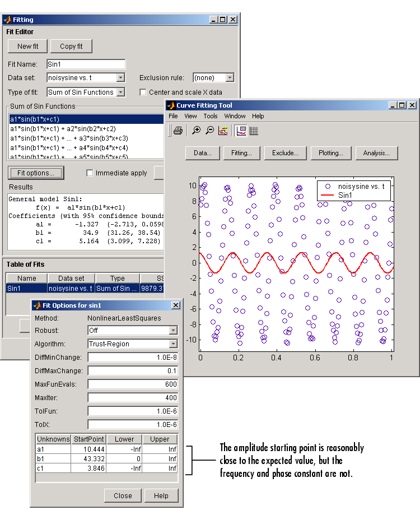Click MATLAB logo in Curve Fitting Tool title

pyautogui.click(x=171, y=105)
